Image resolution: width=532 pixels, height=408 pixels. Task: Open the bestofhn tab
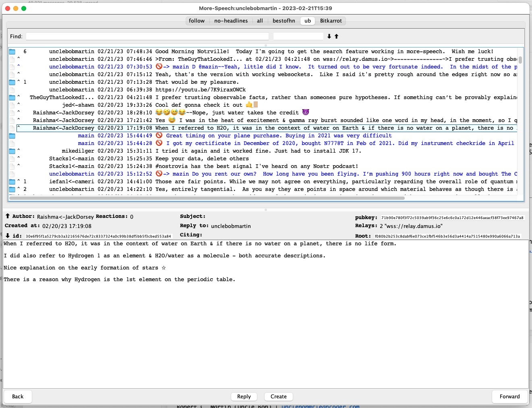point(284,21)
